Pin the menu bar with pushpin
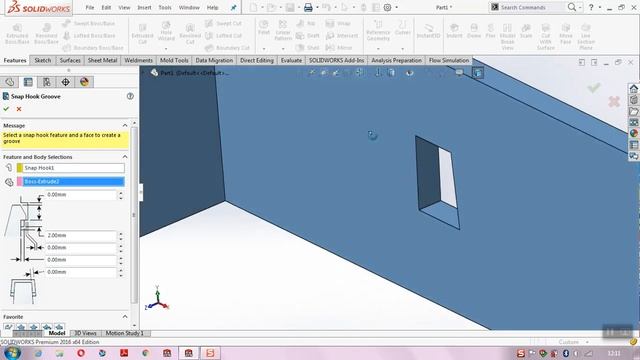The height and width of the screenshot is (360, 640). 233,7
